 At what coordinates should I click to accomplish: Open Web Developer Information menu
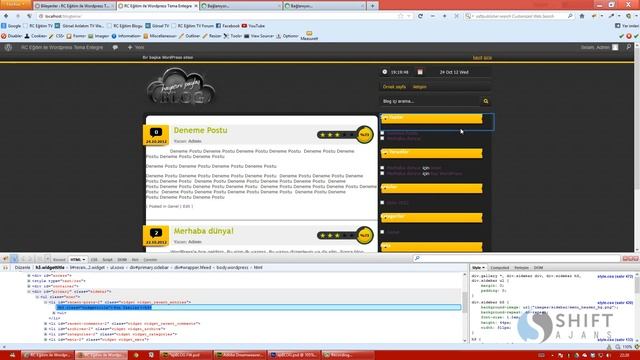point(126,36)
